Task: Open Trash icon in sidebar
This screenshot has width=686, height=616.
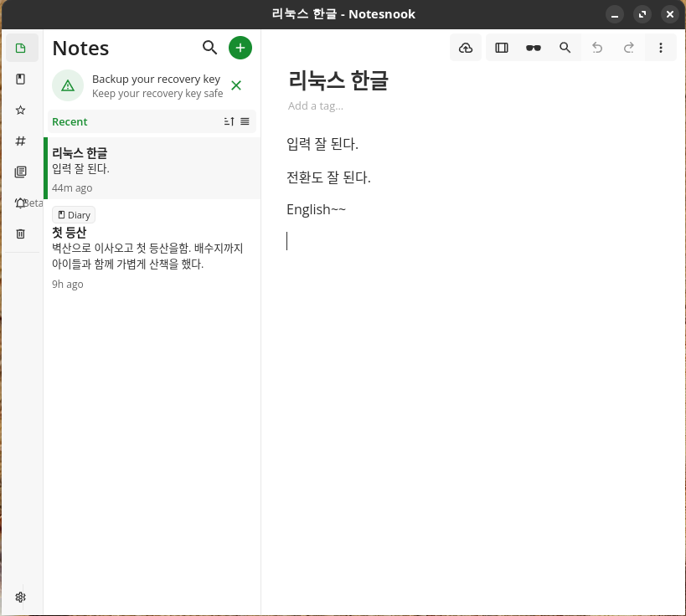Action: point(21,234)
